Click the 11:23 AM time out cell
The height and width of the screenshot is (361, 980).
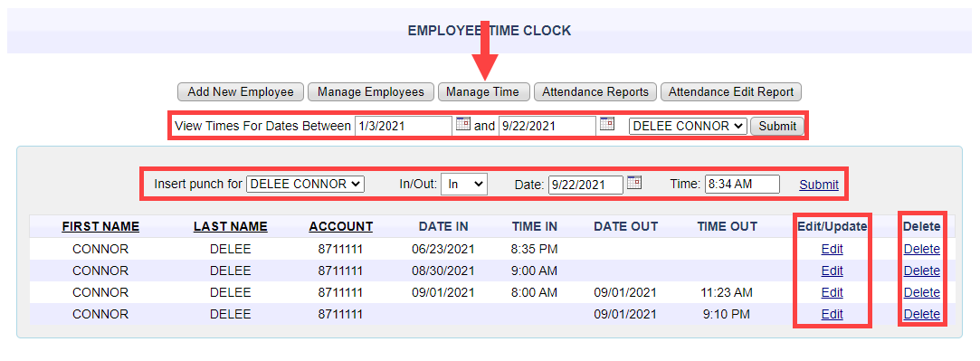coord(727,292)
